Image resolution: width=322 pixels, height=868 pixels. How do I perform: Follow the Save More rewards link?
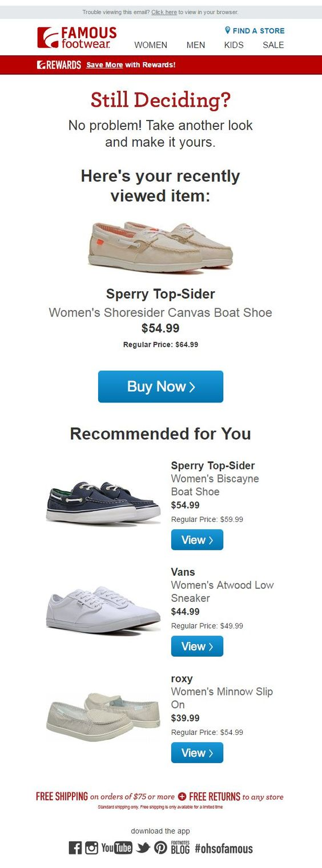[x=104, y=65]
